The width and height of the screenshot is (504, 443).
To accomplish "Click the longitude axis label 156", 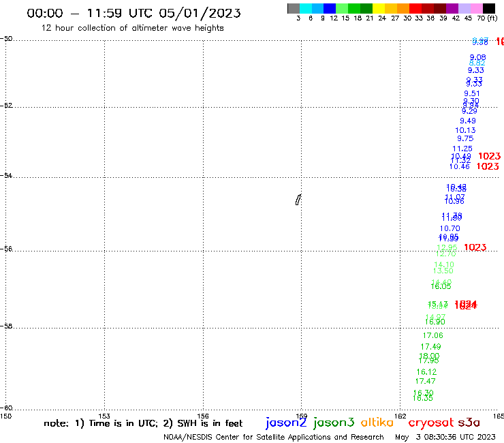I will pos(203,416).
